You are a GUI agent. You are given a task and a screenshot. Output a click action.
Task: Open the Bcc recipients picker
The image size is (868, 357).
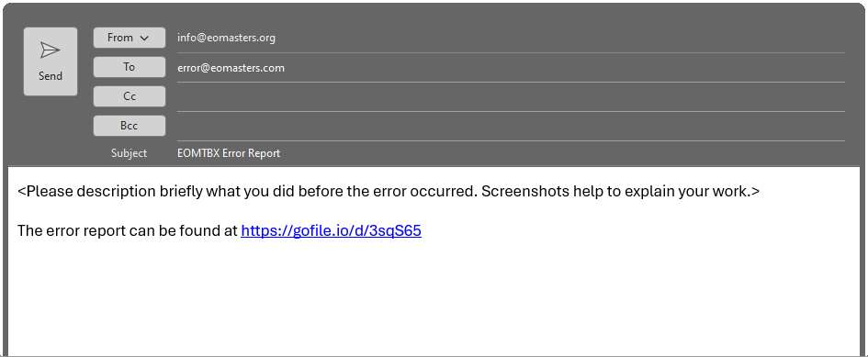coord(129,126)
